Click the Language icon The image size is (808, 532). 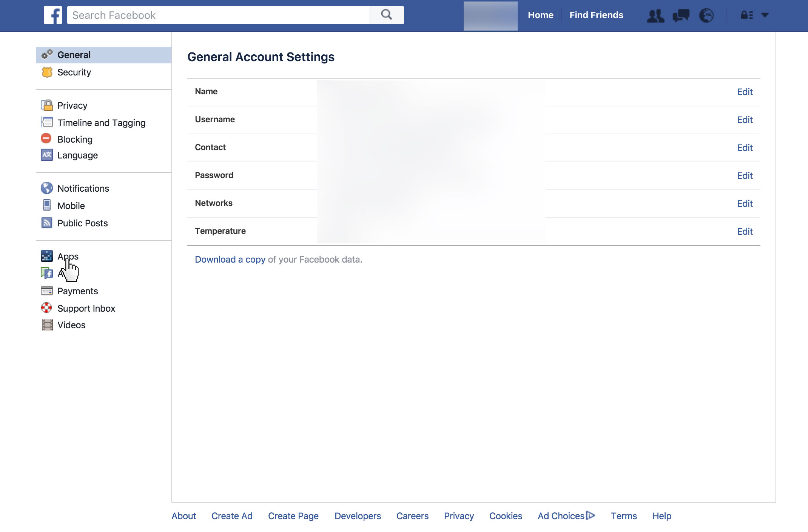(x=47, y=155)
